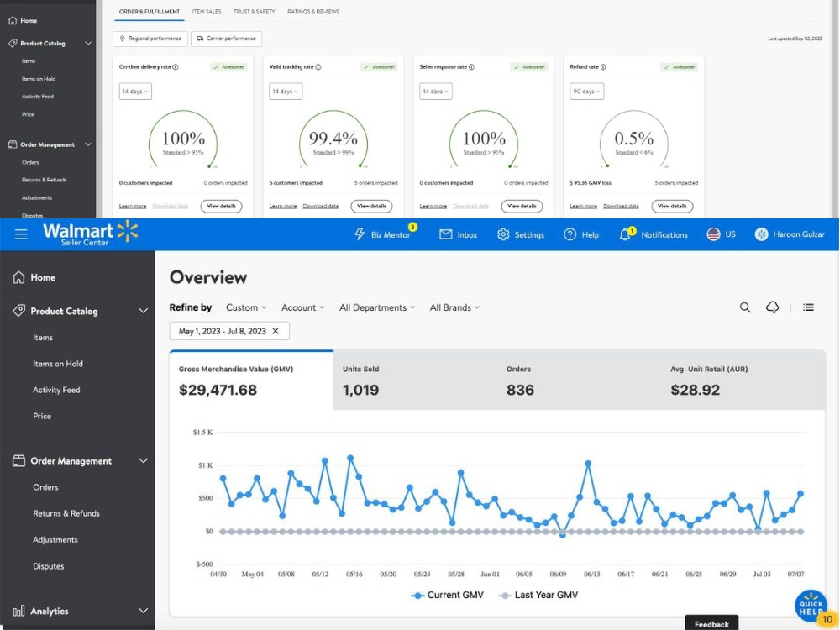
Task: Open the Inbox envelope icon
Action: click(446, 234)
